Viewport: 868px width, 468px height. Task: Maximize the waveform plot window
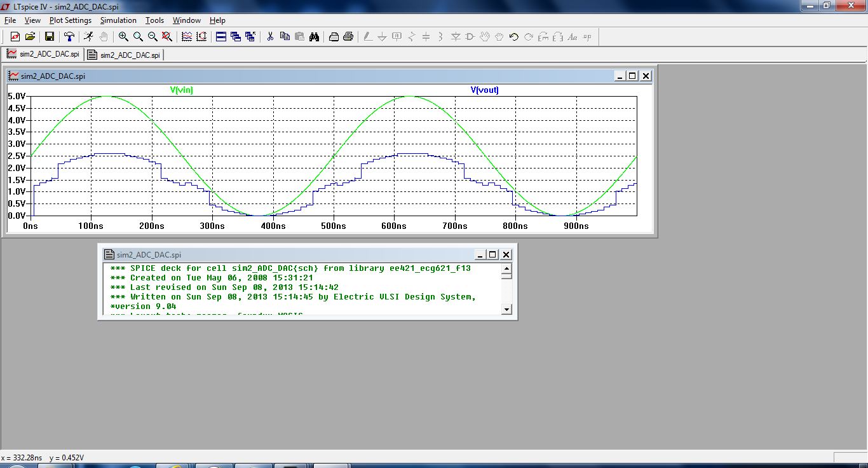(x=632, y=76)
